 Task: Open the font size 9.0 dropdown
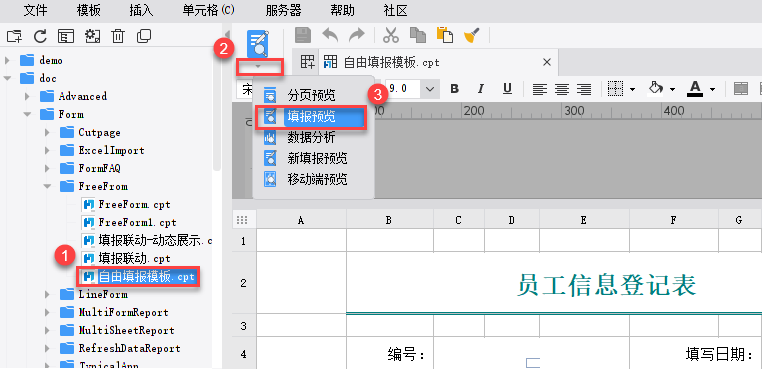(430, 89)
